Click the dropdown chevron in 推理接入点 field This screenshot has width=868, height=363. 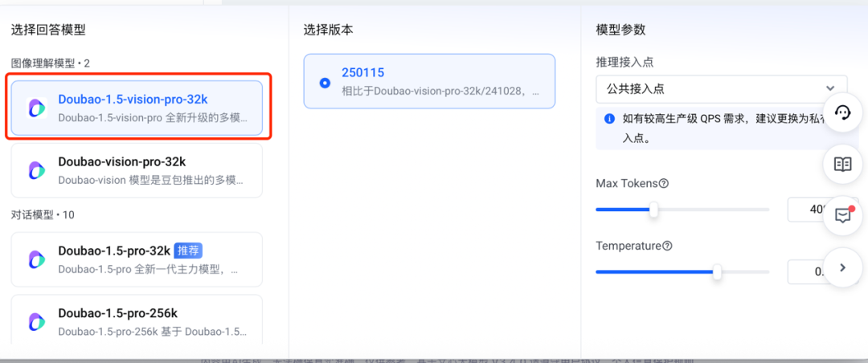(x=829, y=88)
